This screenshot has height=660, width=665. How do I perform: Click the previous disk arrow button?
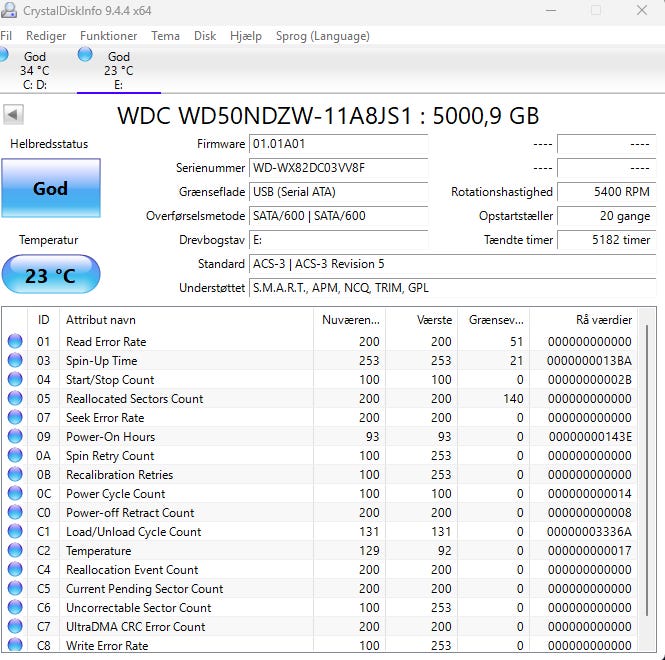pos(13,115)
